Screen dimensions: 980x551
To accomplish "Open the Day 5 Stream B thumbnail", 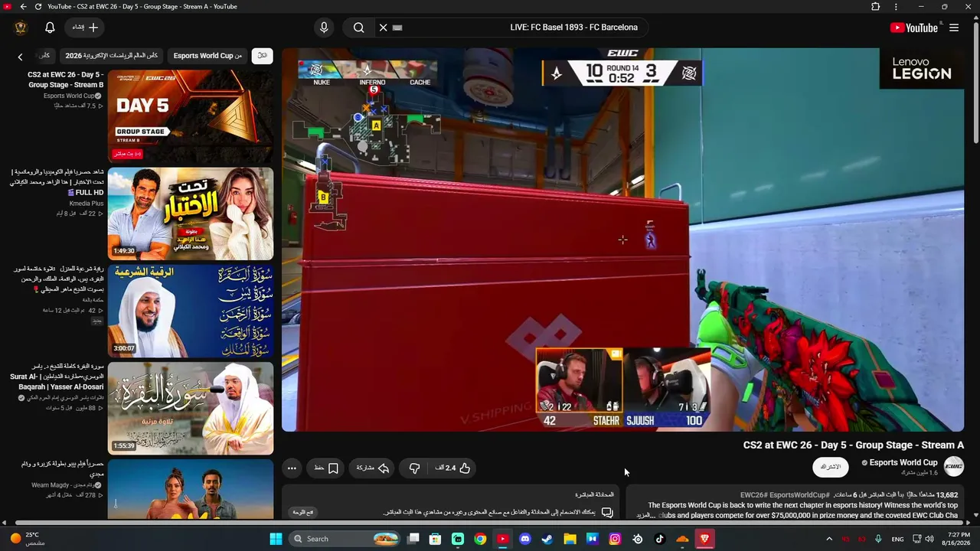I will tap(191, 117).
